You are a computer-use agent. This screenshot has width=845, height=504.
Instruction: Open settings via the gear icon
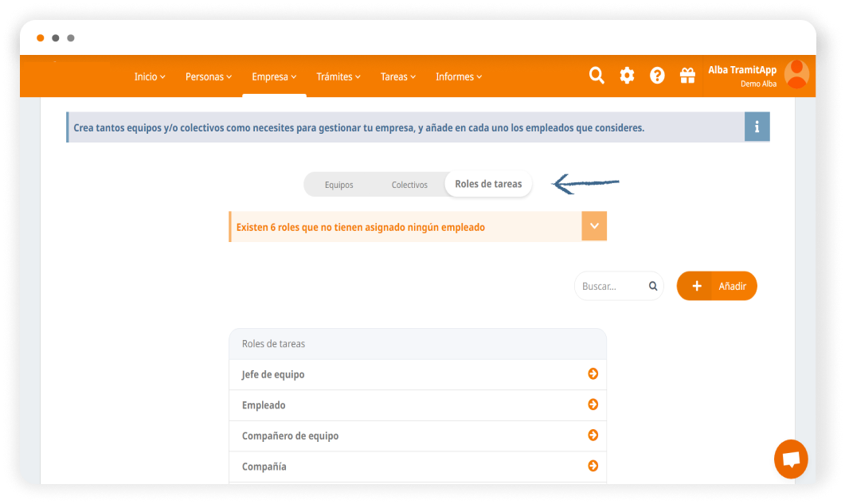point(627,76)
